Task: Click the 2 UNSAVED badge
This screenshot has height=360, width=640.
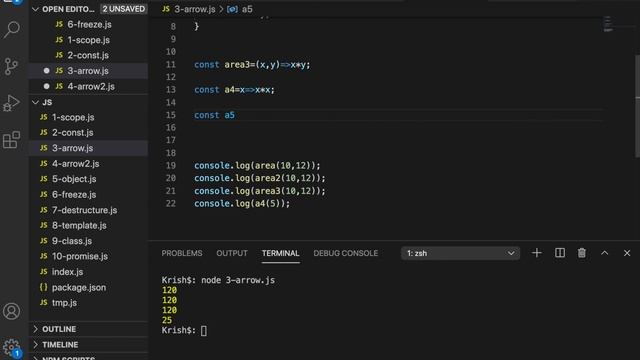Action: tap(124, 9)
